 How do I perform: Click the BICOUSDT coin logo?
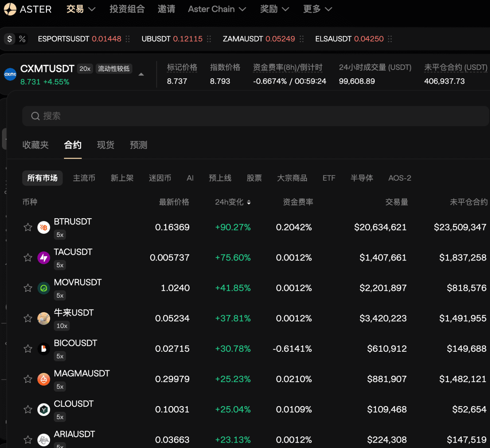[x=44, y=349]
